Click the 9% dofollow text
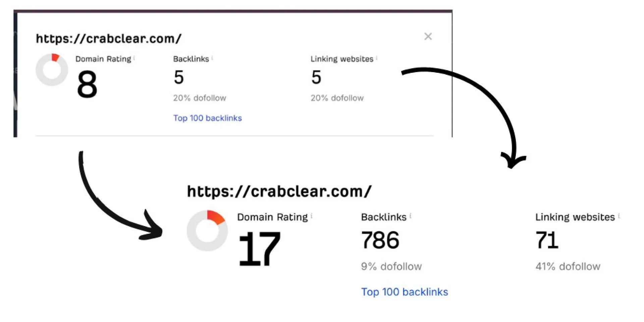Viewport: 644px width, 322px height. [x=391, y=267]
